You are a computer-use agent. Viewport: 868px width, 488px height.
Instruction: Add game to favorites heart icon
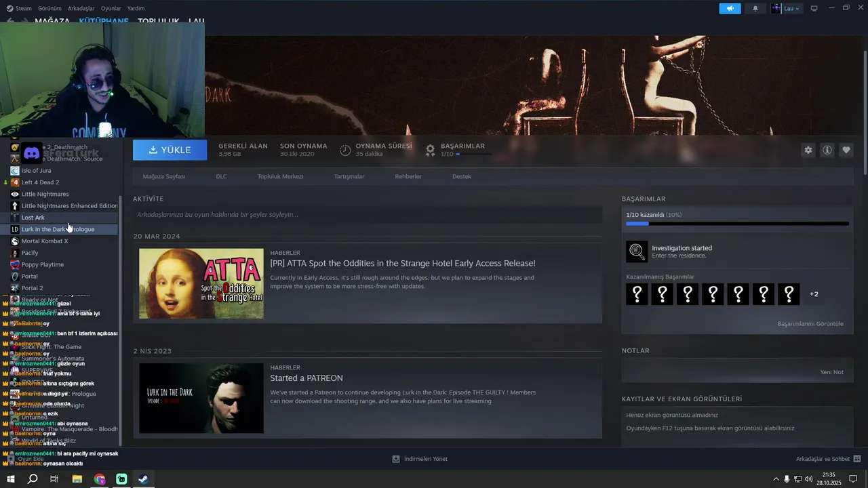pyautogui.click(x=846, y=150)
